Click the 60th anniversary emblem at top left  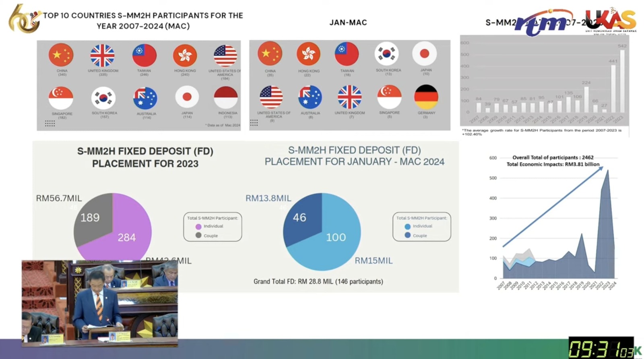click(25, 19)
